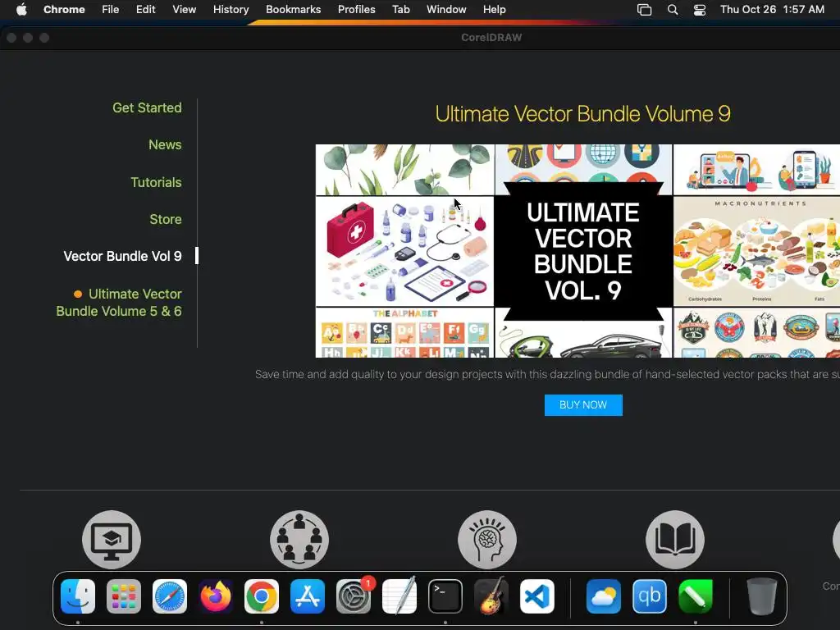Screen dimensions: 840x630
Task: Open Spotlight search in menu bar
Action: (x=673, y=10)
